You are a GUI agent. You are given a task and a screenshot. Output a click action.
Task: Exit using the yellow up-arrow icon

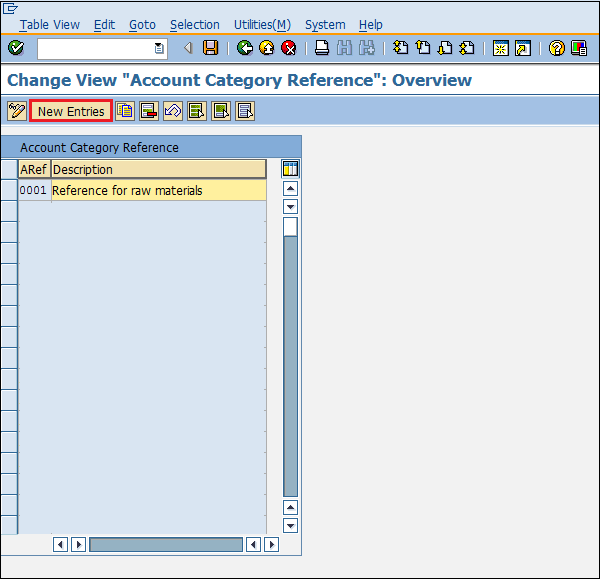[267, 48]
